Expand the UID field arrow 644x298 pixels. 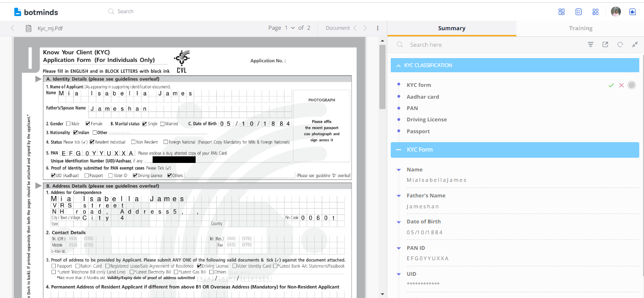click(x=399, y=274)
